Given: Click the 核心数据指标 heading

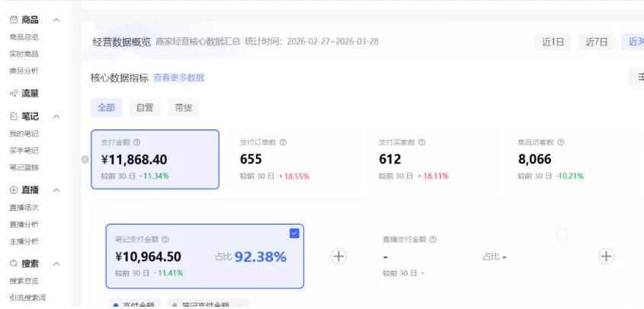Looking at the screenshot, I should point(120,78).
